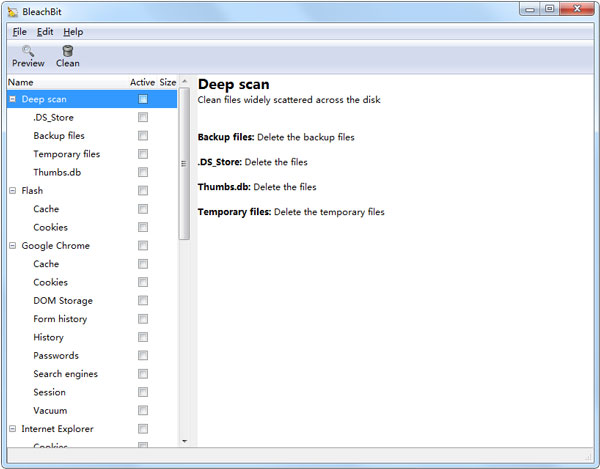Check the Form history checkbox
Screen dimensions: 600x469
click(x=143, y=319)
